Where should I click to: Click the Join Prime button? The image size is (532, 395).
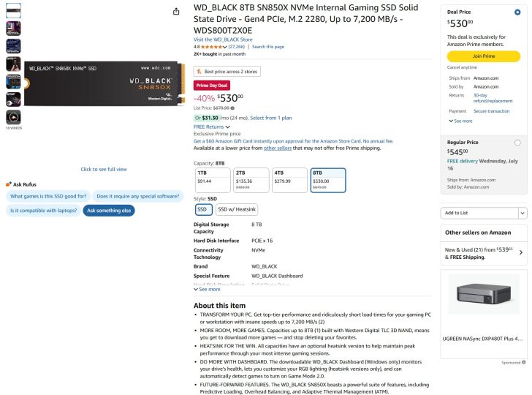tap(484, 56)
